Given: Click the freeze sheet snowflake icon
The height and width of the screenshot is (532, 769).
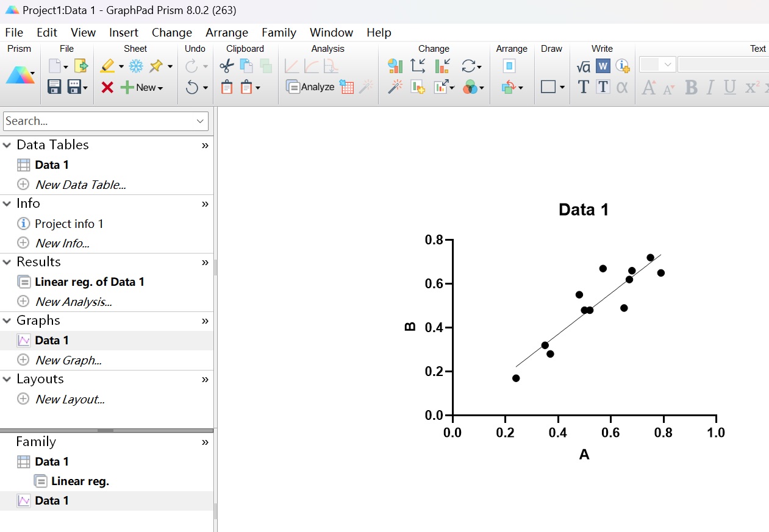Looking at the screenshot, I should pyautogui.click(x=135, y=66).
